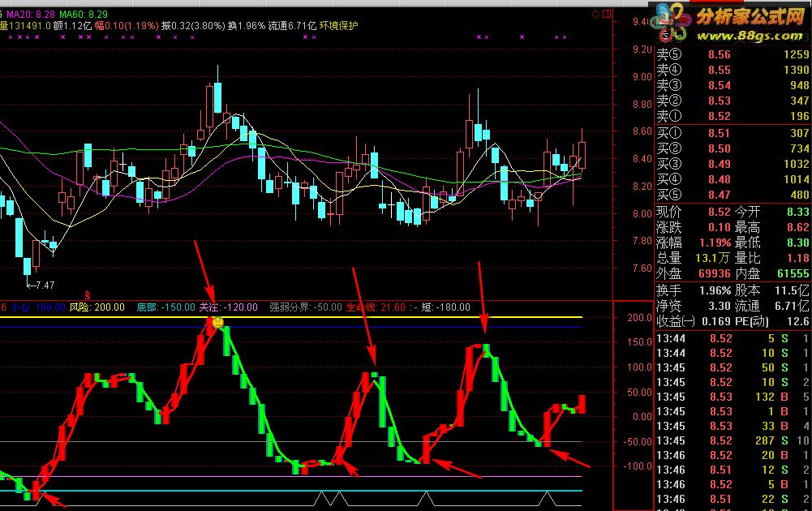Viewport: 812px width, 511px height.
Task: Click the 9.00 mark on the price axis
Action: coord(642,76)
